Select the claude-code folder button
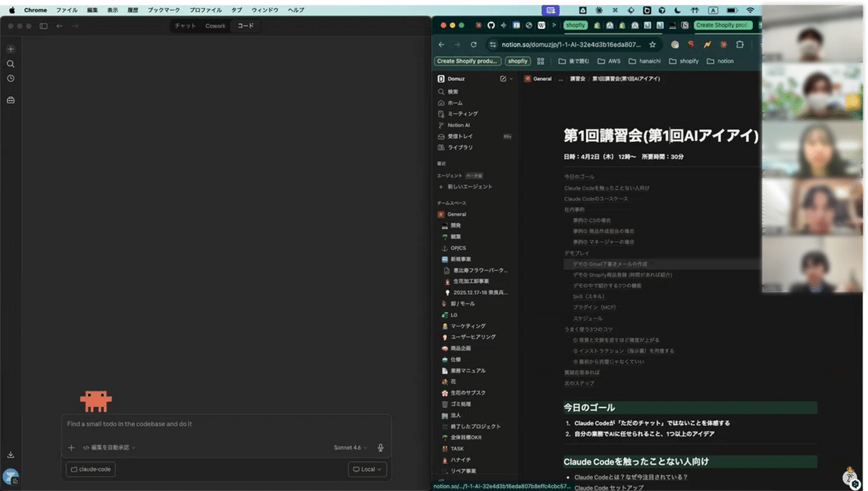868x491 pixels. pos(90,469)
